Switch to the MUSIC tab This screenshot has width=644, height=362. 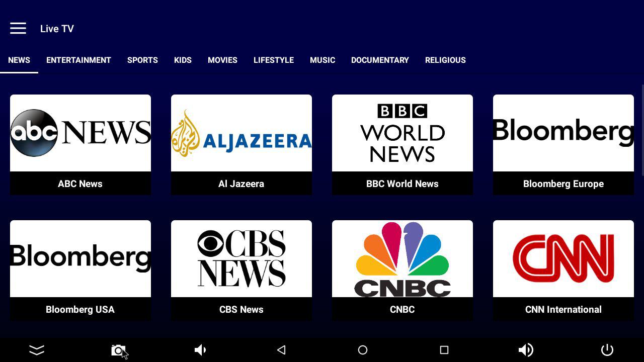323,60
